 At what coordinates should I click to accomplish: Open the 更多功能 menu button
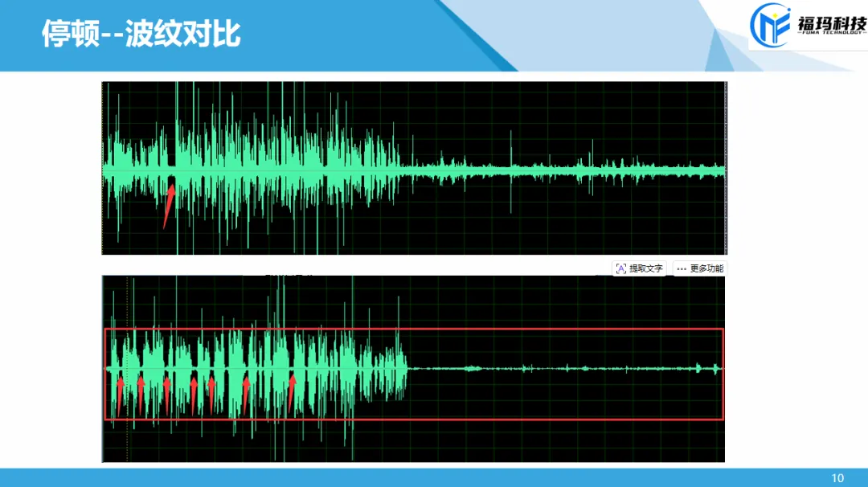(700, 268)
